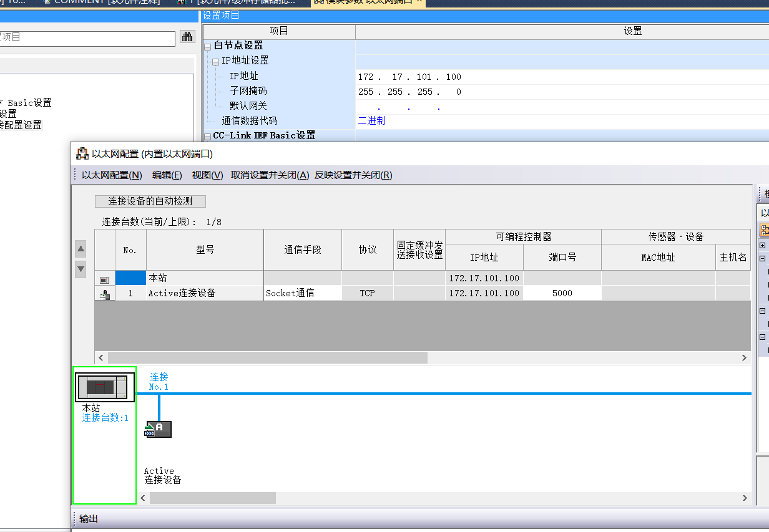This screenshot has width=769, height=532.
Task: Click 反映设置并关闭(R) to apply settings
Action: click(x=353, y=175)
